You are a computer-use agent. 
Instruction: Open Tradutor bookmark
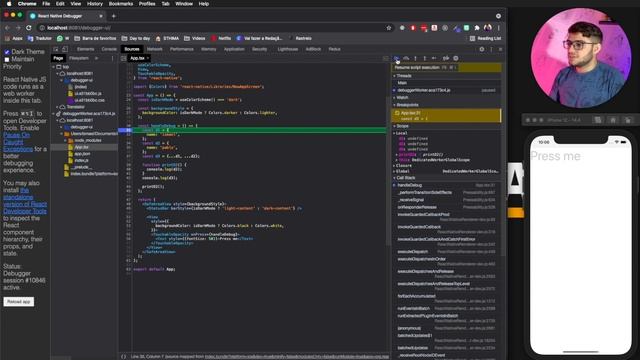(40, 38)
